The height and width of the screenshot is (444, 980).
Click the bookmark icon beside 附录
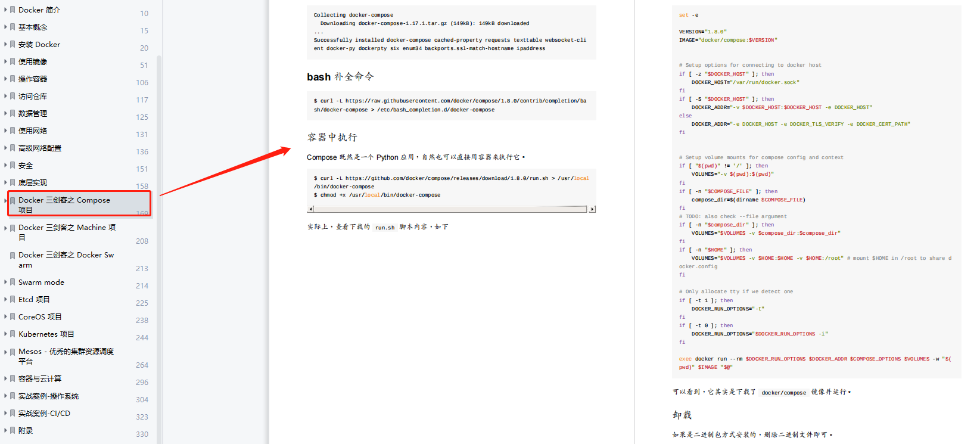tap(13, 431)
